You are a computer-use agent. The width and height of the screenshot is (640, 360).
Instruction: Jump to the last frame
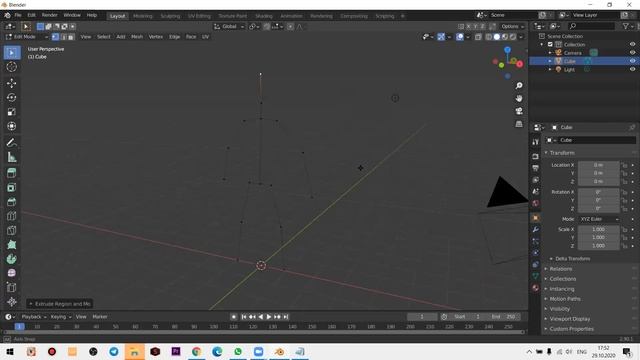click(x=286, y=317)
